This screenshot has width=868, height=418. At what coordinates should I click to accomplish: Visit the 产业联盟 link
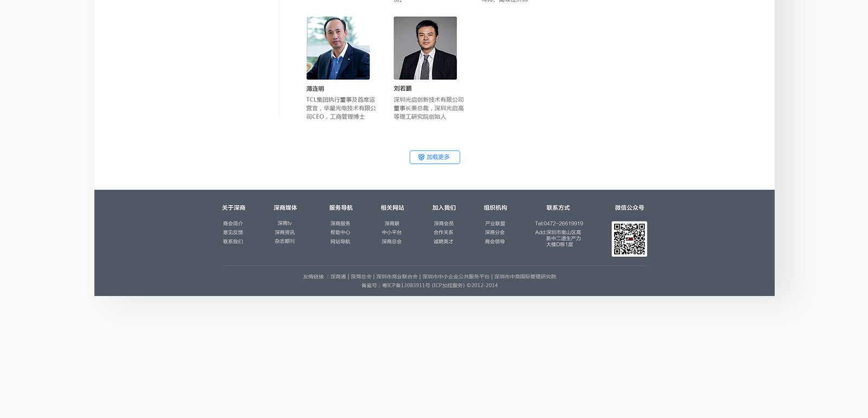(495, 223)
